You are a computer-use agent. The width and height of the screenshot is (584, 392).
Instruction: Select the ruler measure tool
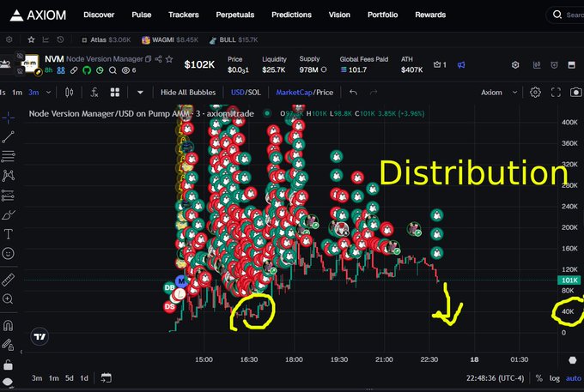coord(9,280)
